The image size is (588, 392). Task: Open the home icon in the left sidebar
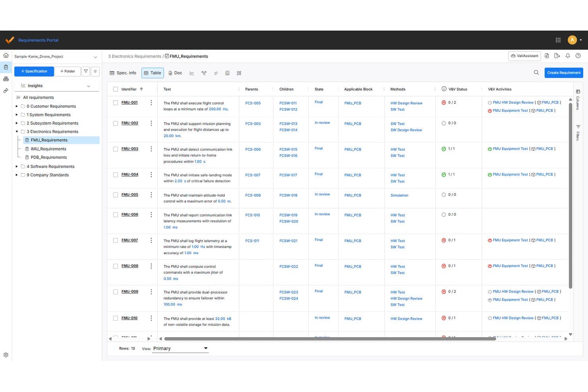click(x=6, y=56)
